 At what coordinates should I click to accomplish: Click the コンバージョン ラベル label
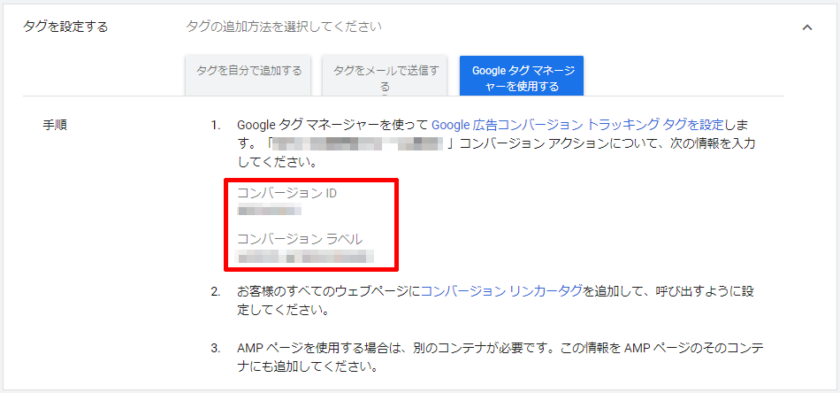point(300,239)
